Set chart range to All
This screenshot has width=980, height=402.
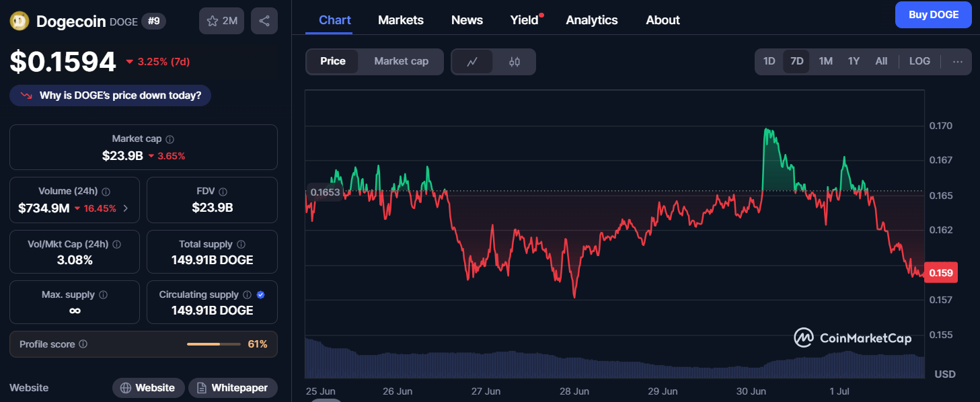pos(881,61)
